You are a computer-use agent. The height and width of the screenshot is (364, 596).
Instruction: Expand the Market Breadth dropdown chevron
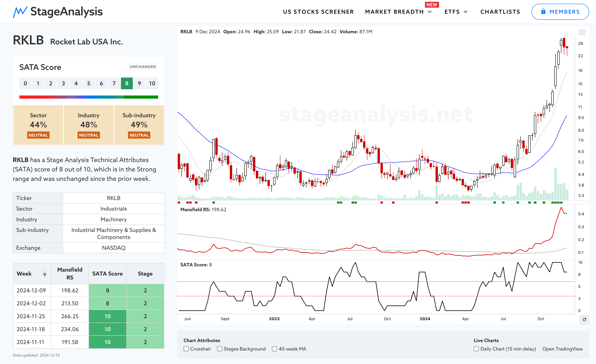pos(430,12)
